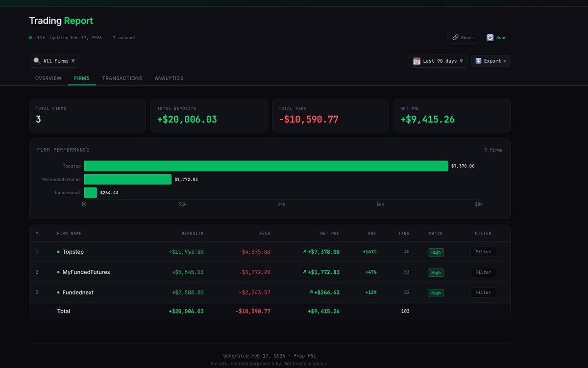Click the TXNS column header
The width and height of the screenshot is (588, 368).
pos(404,234)
